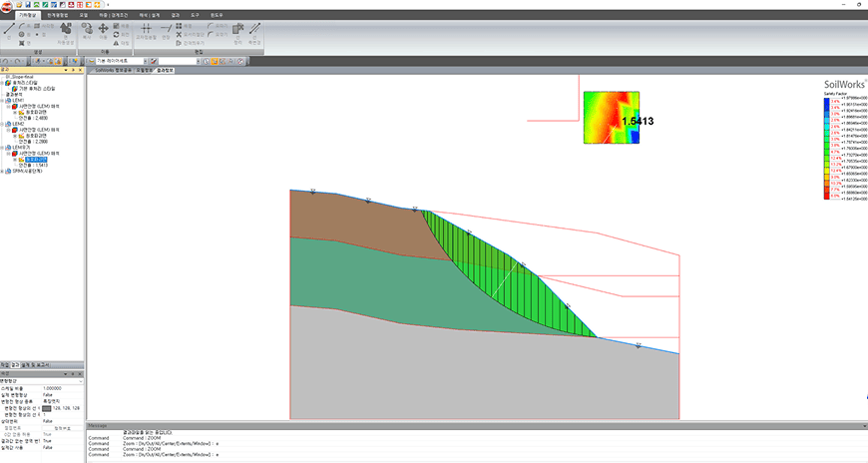This screenshot has width=868, height=463.
Task: Switch to the 모델 ribbon tab
Action: click(x=84, y=16)
